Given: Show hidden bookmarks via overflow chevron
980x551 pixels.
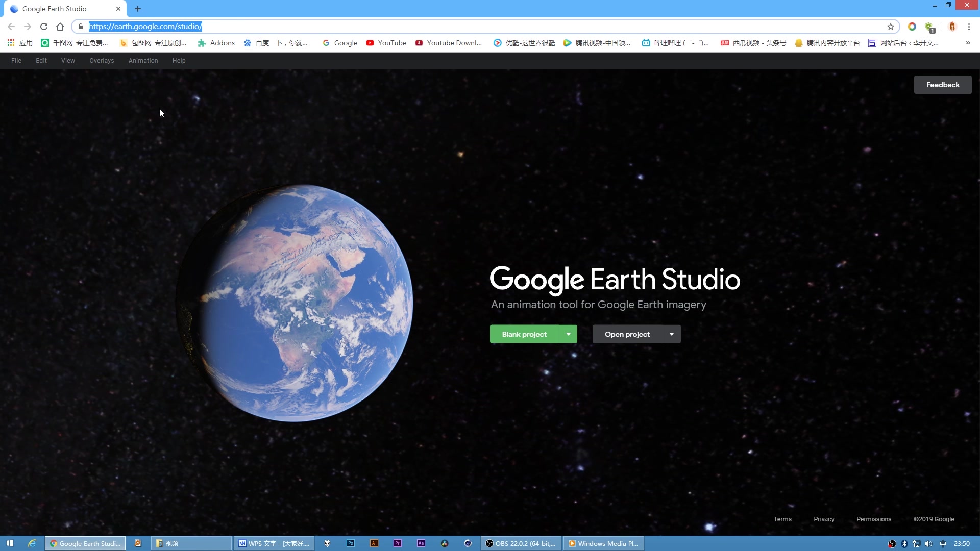Looking at the screenshot, I should click(x=968, y=43).
